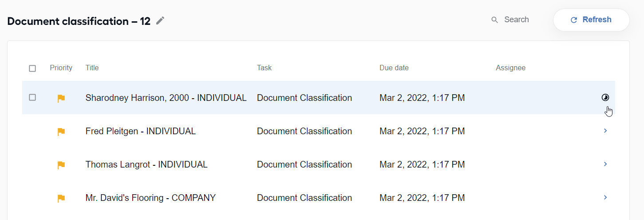Select the Thomas Langrot - INDIVIDUAL title
Viewport: 644px width, 220px height.
point(146,164)
